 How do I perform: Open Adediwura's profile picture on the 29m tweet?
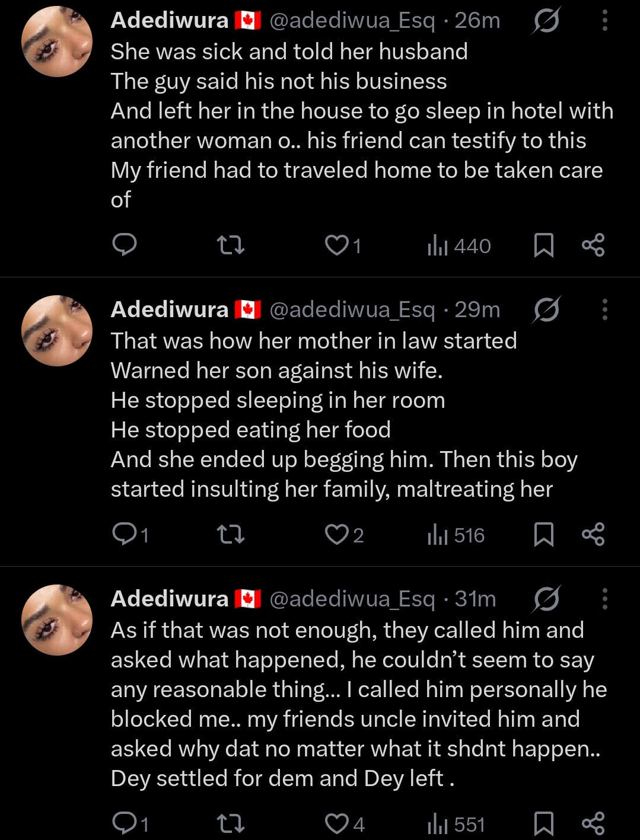[x=57, y=331]
